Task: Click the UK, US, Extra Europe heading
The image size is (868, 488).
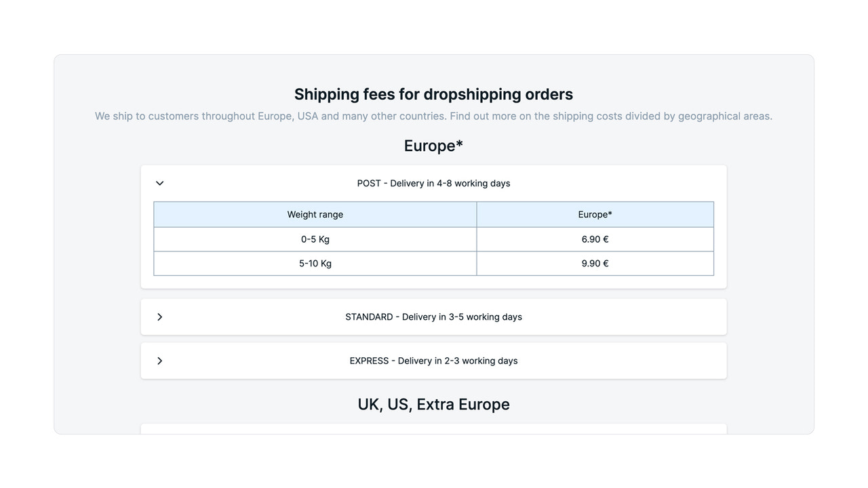Action: coord(433,404)
